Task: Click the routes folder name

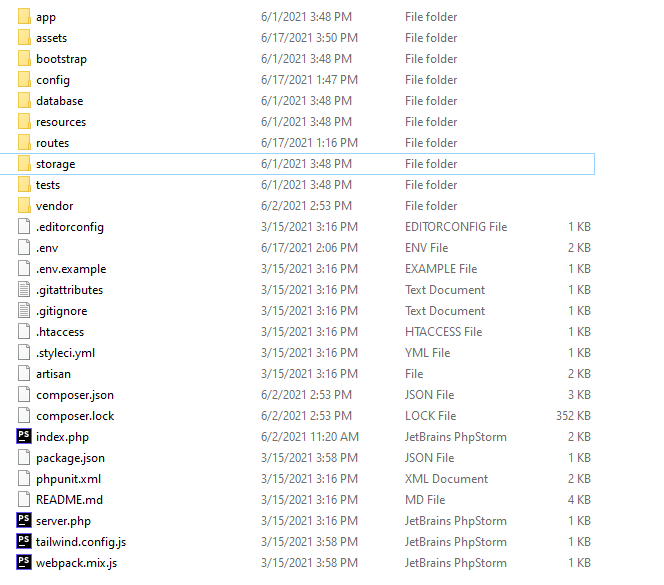Action: click(53, 143)
